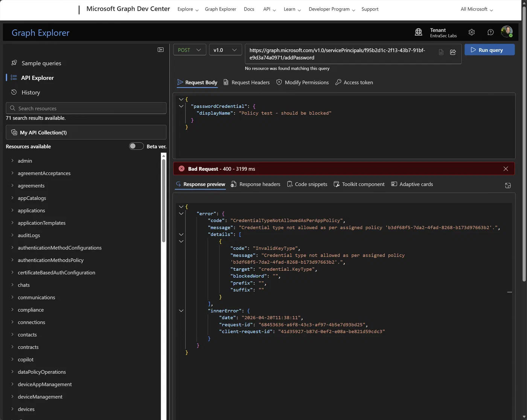The width and height of the screenshot is (527, 420).
Task: Open the Support link in the top navigation
Action: pyautogui.click(x=370, y=9)
